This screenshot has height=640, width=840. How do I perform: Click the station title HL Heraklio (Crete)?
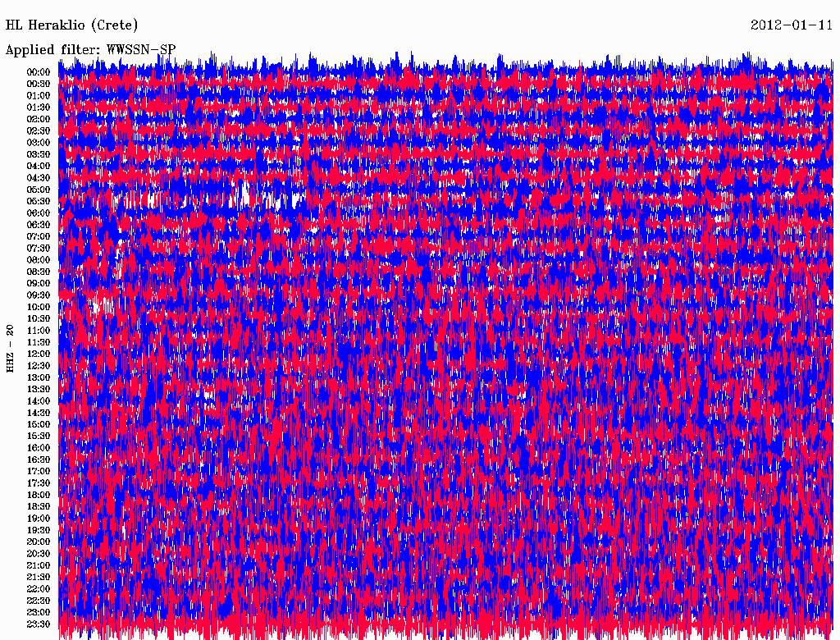coord(72,25)
